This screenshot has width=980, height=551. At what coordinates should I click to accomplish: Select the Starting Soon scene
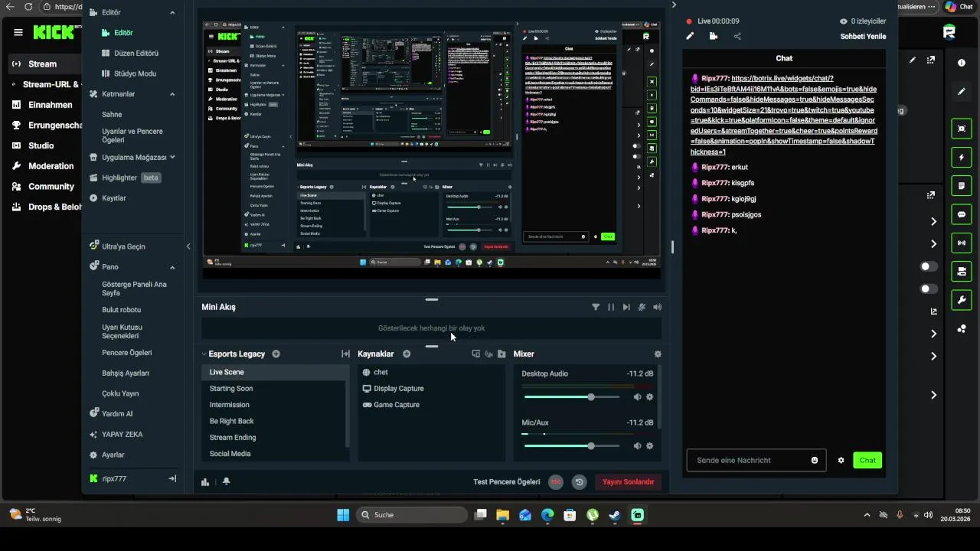[231, 389]
